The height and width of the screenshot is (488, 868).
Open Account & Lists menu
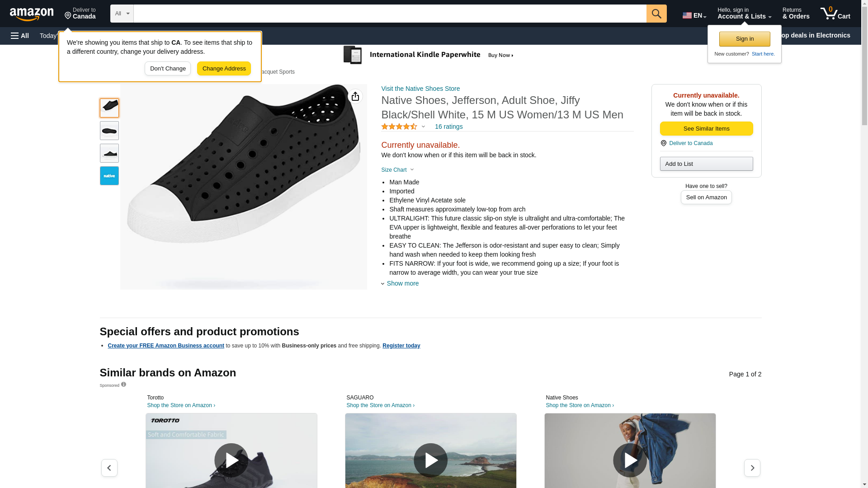pos(744,14)
